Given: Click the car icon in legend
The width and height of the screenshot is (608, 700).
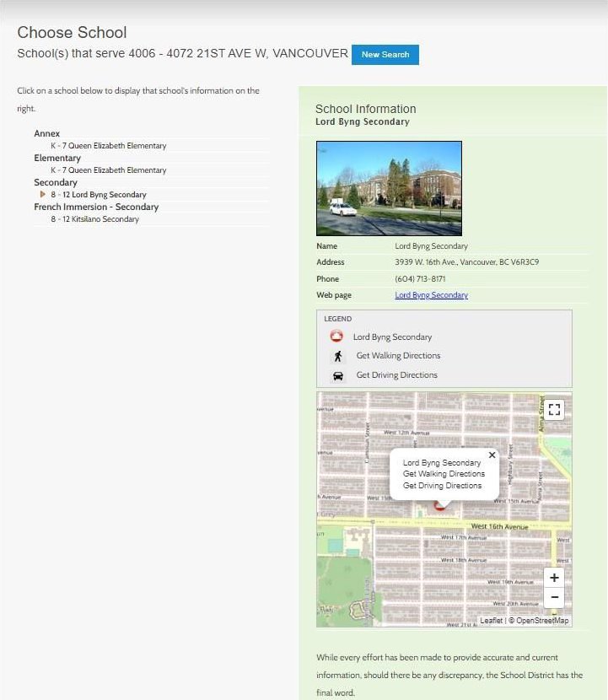Looking at the screenshot, I should pos(338,375).
